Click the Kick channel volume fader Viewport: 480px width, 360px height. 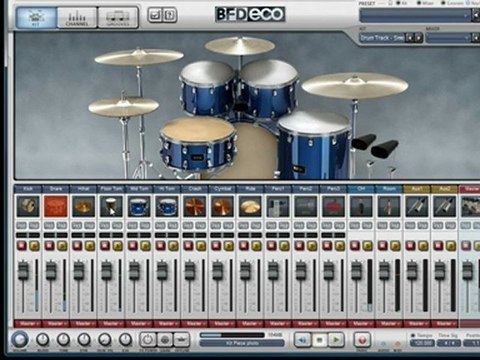[x=23, y=270]
